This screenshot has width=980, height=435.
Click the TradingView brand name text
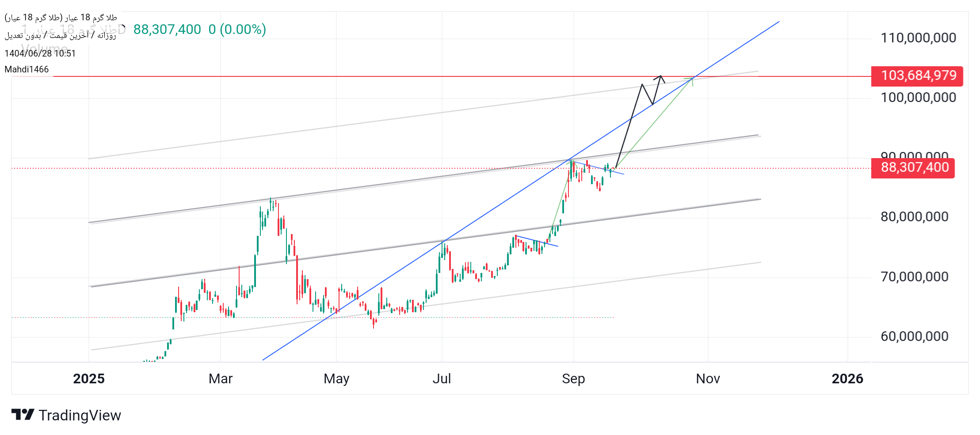pyautogui.click(x=80, y=416)
